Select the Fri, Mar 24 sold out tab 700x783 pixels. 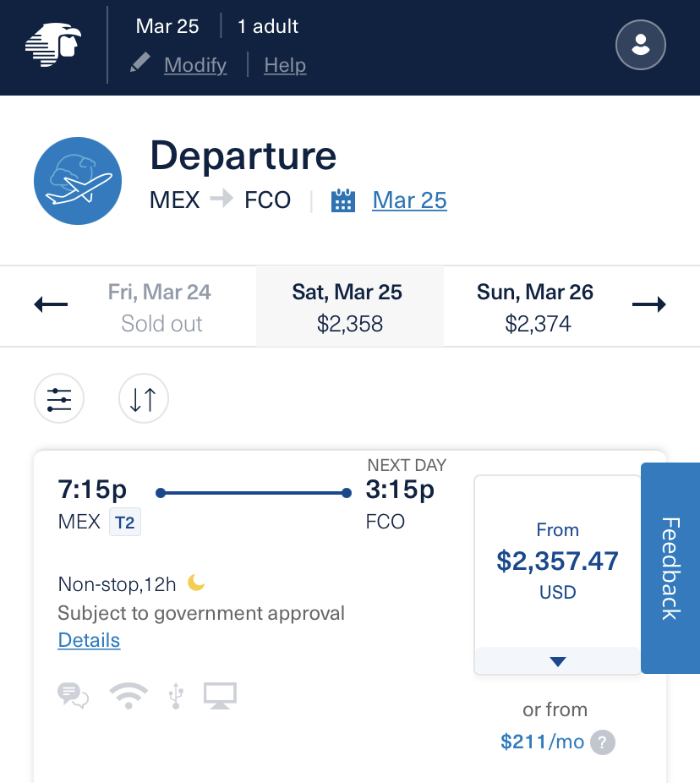pyautogui.click(x=161, y=307)
